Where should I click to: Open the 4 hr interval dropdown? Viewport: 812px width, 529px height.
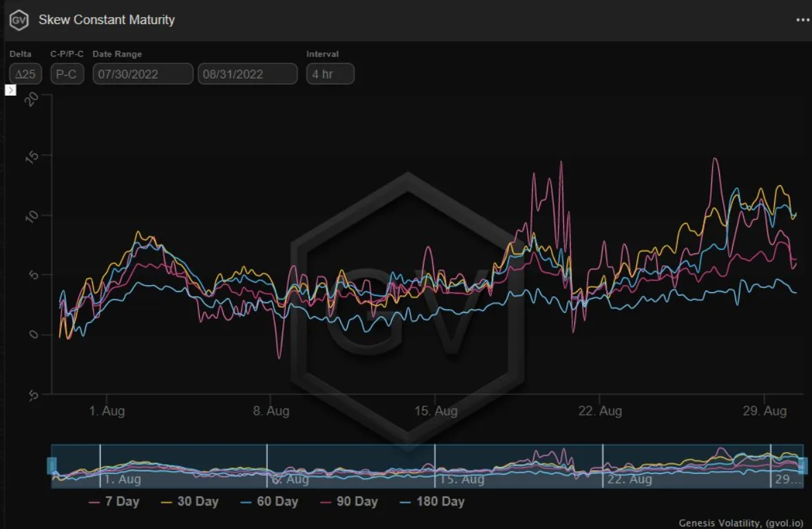(330, 74)
